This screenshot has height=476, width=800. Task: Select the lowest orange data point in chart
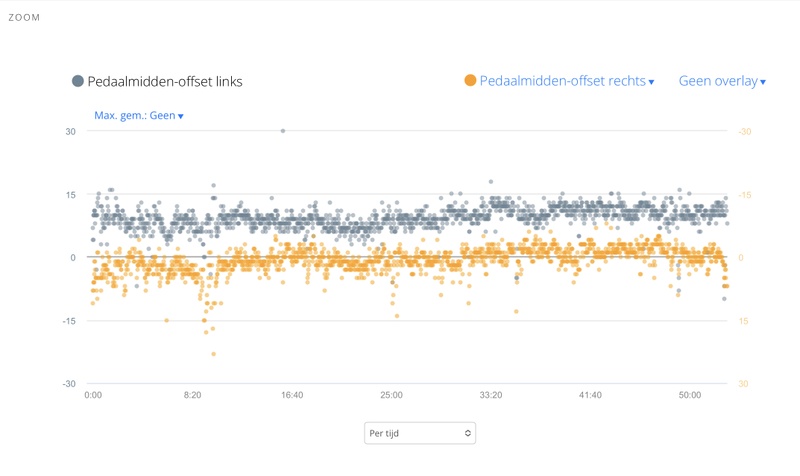click(x=214, y=354)
